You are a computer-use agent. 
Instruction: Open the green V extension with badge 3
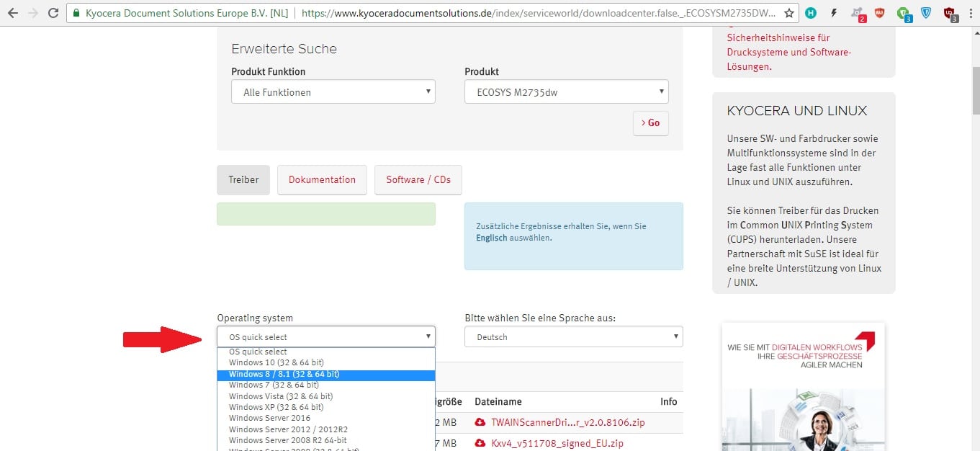coord(904,14)
